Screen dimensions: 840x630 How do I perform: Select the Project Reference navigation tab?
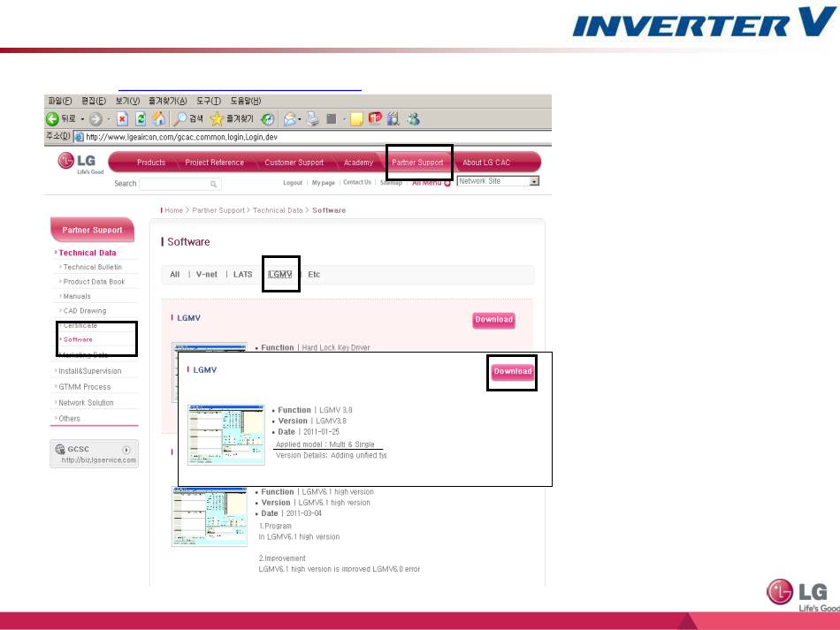(x=214, y=163)
